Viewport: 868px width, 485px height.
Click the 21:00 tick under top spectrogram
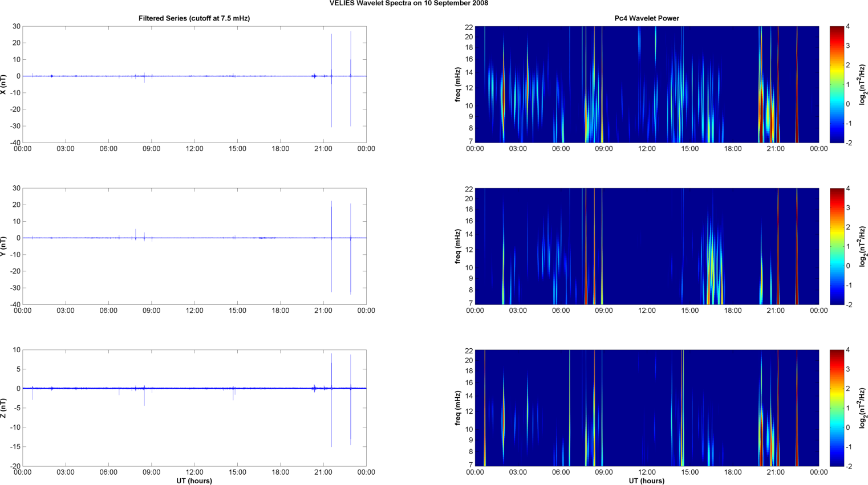776,149
